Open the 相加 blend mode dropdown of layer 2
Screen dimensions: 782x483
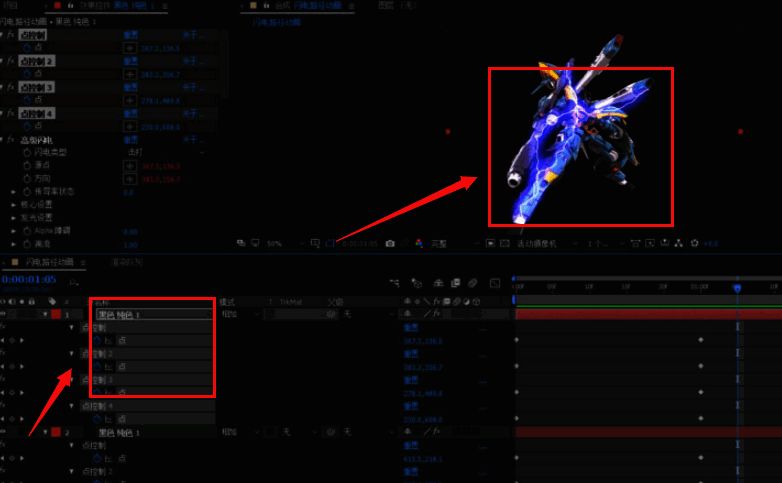point(240,432)
